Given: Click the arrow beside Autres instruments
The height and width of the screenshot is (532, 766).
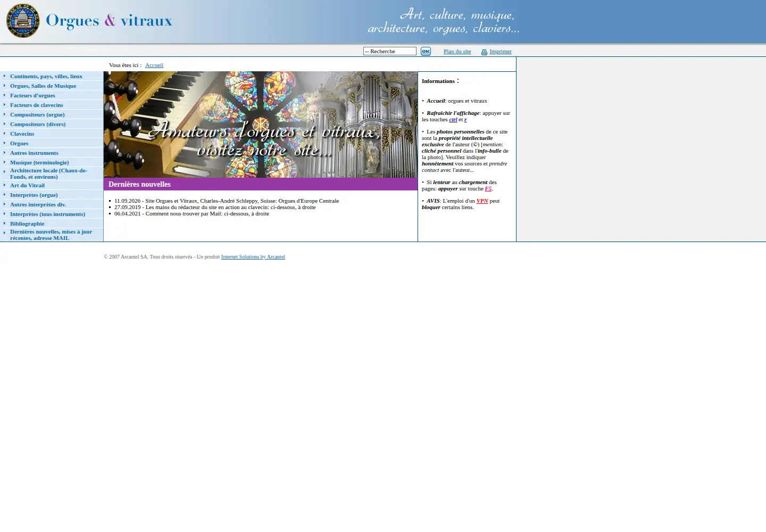Looking at the screenshot, I should click(4, 153).
